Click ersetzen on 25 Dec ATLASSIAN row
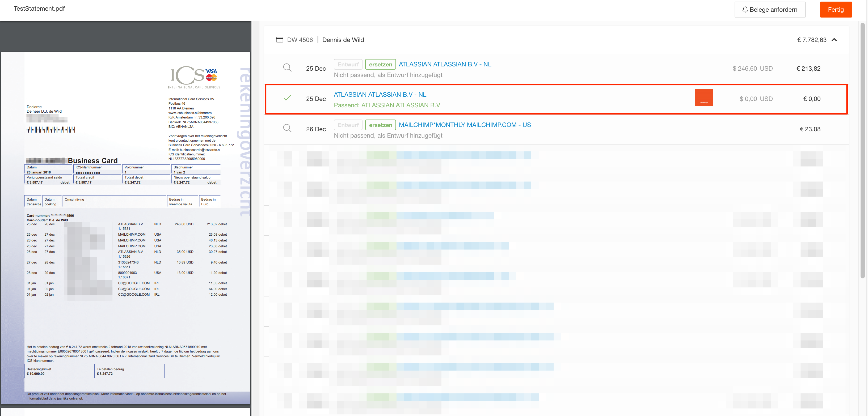The width and height of the screenshot is (868, 416). (x=380, y=64)
